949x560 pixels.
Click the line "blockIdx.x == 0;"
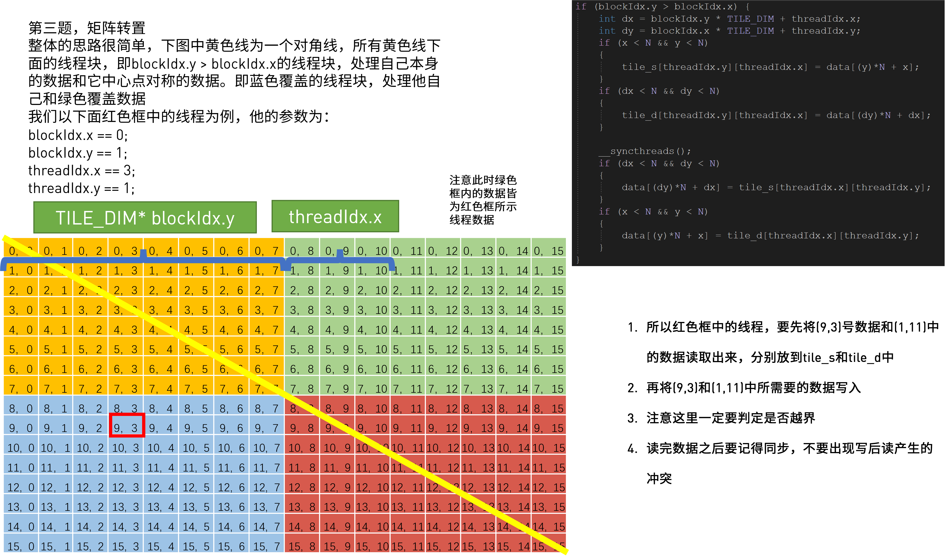tap(78, 135)
